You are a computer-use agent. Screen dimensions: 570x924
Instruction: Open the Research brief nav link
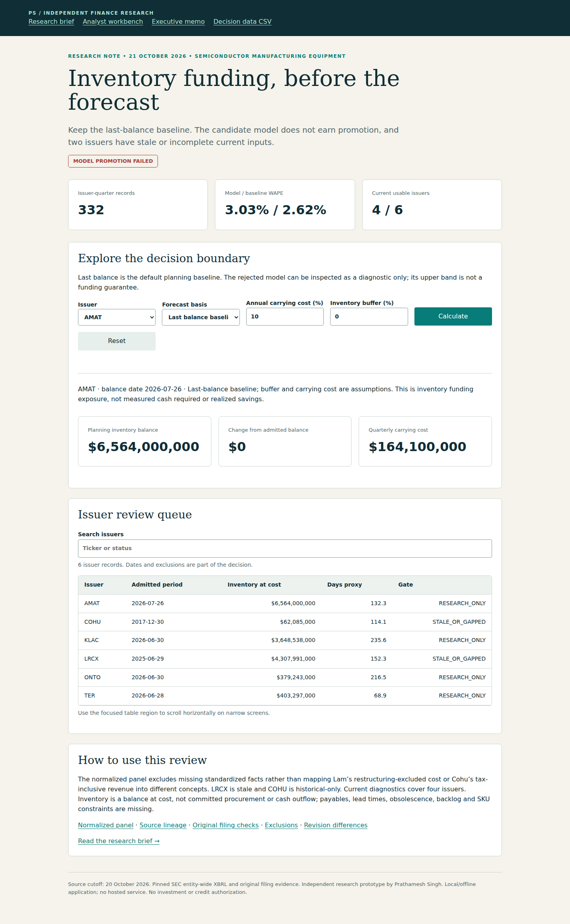pos(51,22)
